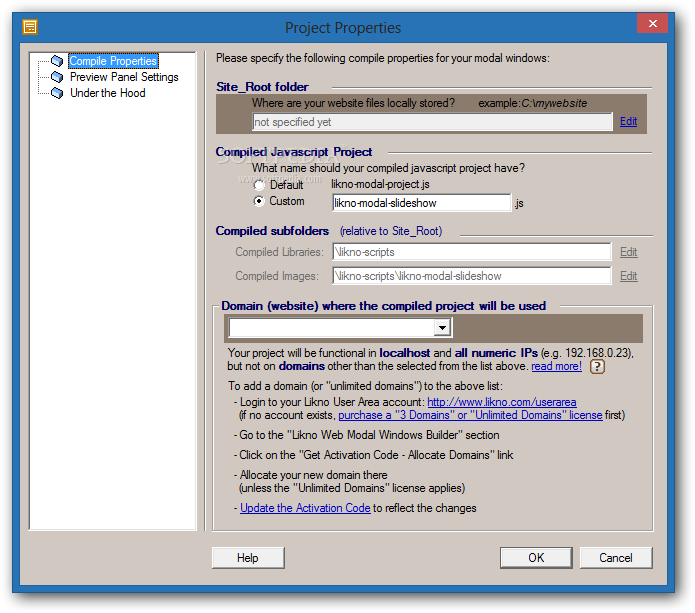Click Edit link for Site_Root folder
Image resolution: width=695 pixels, height=613 pixels.
pyautogui.click(x=628, y=121)
